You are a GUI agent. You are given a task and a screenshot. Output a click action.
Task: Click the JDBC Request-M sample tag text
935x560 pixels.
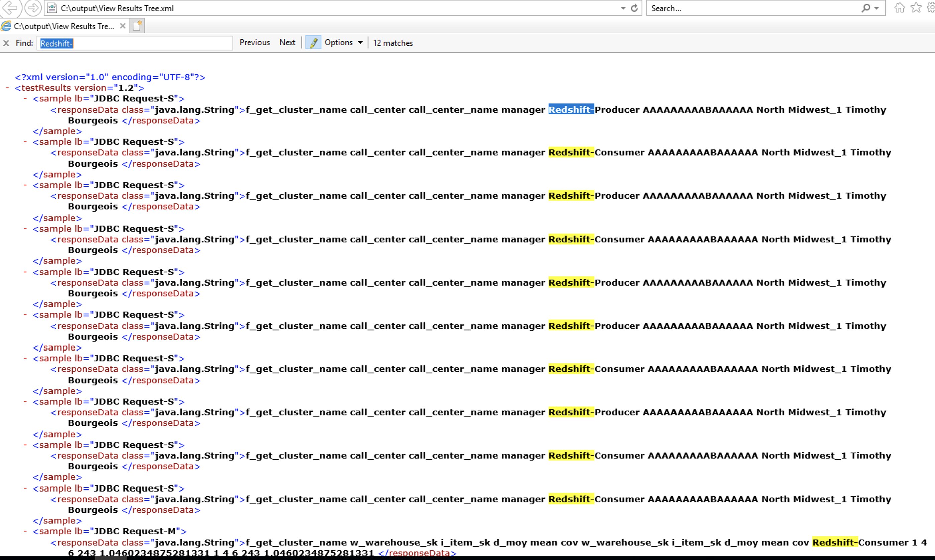click(x=109, y=531)
